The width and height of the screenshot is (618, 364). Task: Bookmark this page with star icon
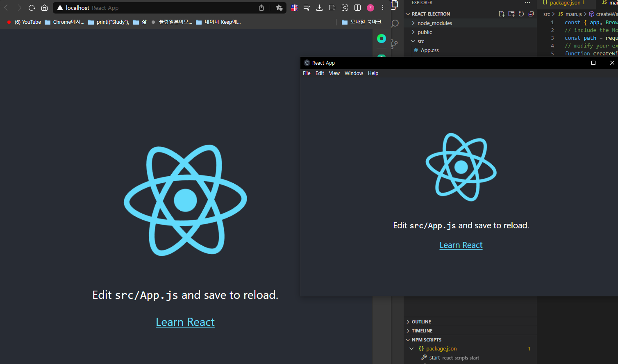tap(279, 8)
